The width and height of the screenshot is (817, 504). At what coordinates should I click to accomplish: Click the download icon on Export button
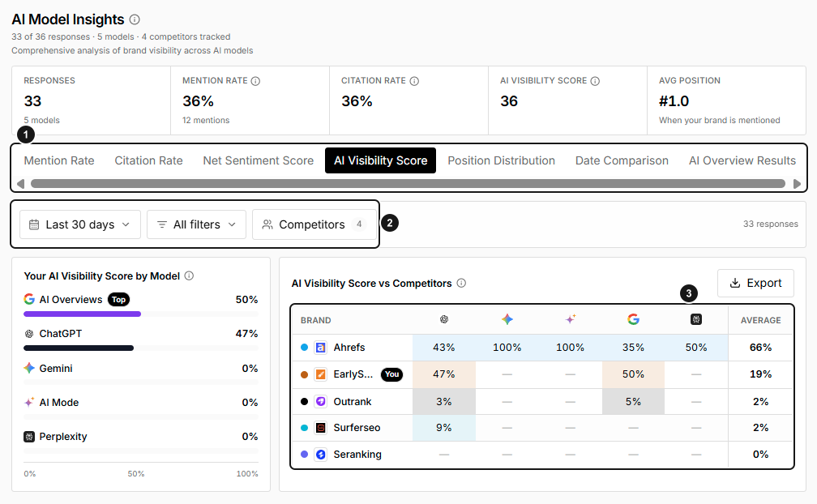[734, 283]
